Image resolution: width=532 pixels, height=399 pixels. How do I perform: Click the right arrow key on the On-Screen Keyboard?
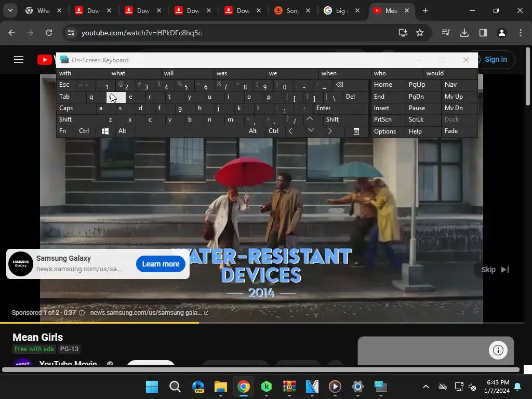(x=330, y=131)
